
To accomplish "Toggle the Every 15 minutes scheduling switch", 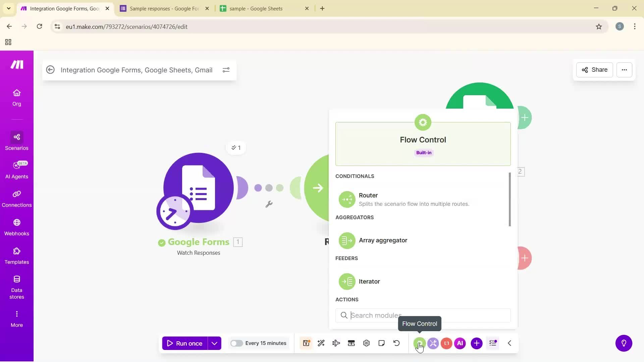I will click(x=237, y=343).
